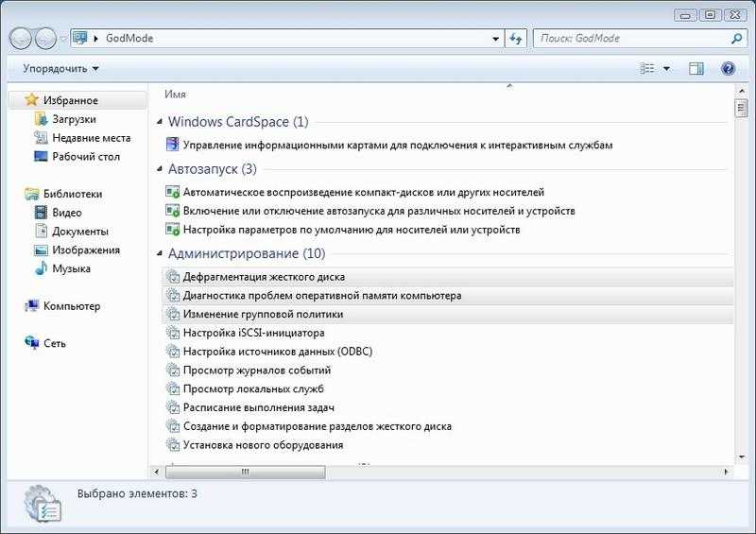Select Диагностика проблем оперативной памяти item

[x=448, y=295]
